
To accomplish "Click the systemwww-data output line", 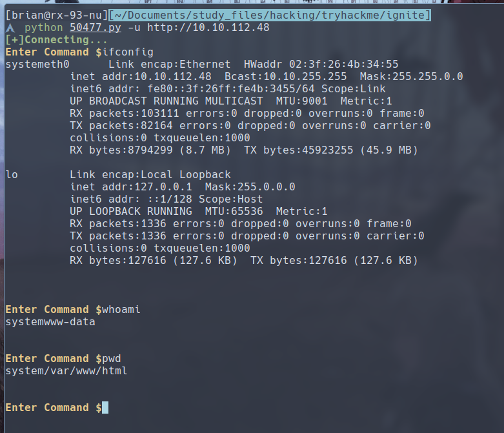I will tap(50, 322).
